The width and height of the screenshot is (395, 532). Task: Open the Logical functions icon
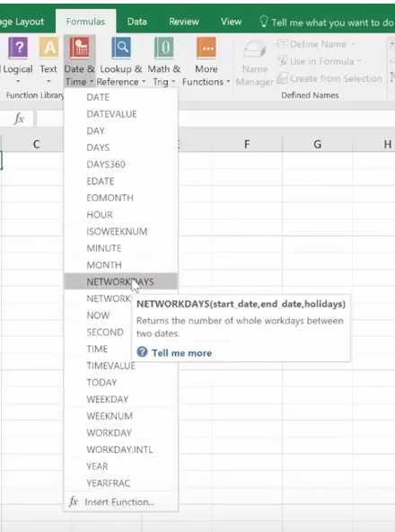pos(18,49)
